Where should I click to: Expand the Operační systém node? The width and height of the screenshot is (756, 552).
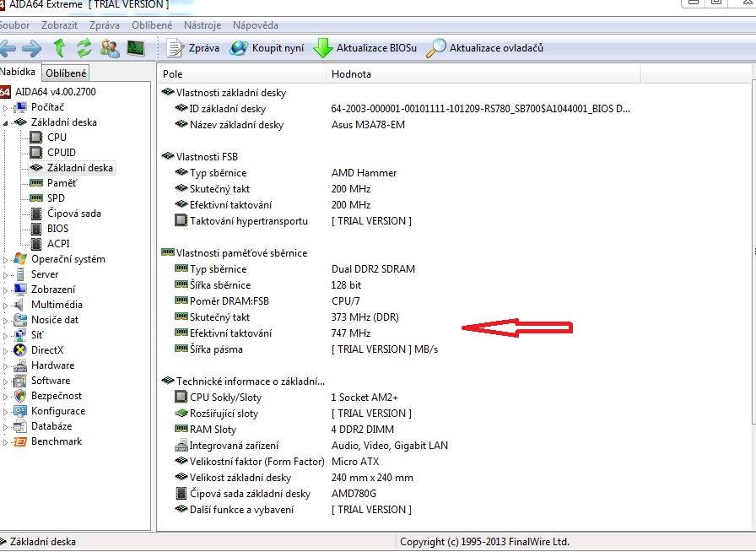click(5, 260)
